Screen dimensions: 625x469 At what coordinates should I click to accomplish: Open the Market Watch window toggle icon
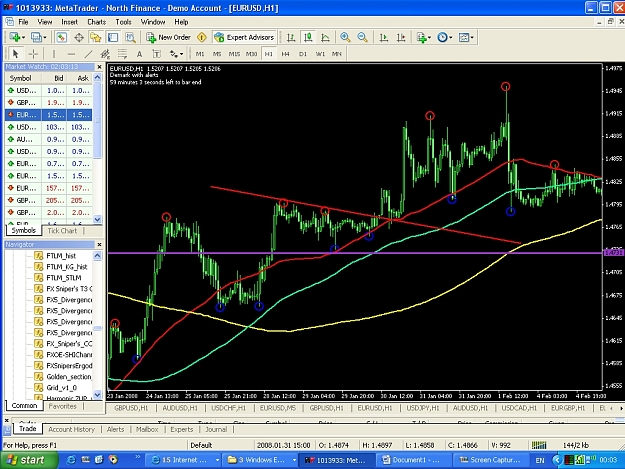(61, 37)
